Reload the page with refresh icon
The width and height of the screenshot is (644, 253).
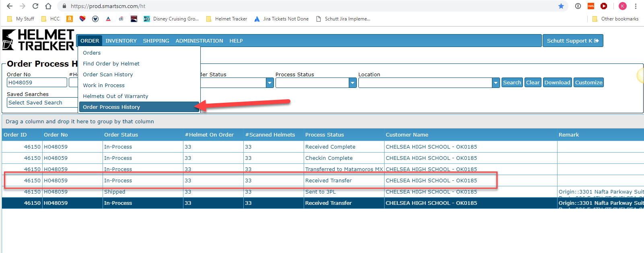[x=35, y=6]
